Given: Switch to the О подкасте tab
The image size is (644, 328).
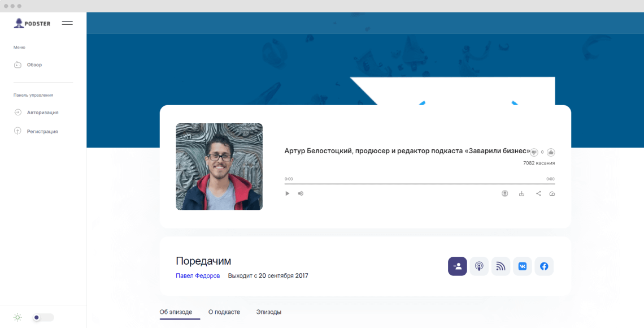Looking at the screenshot, I should (x=224, y=312).
